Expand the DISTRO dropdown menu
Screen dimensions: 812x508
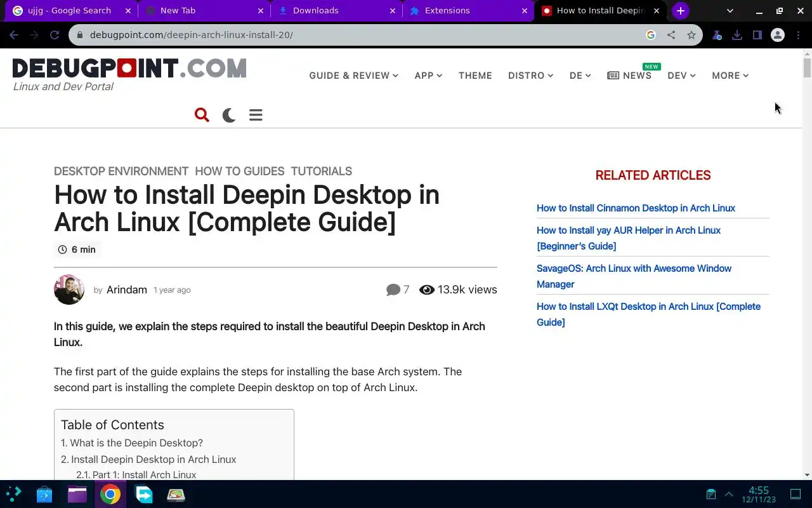coord(530,76)
